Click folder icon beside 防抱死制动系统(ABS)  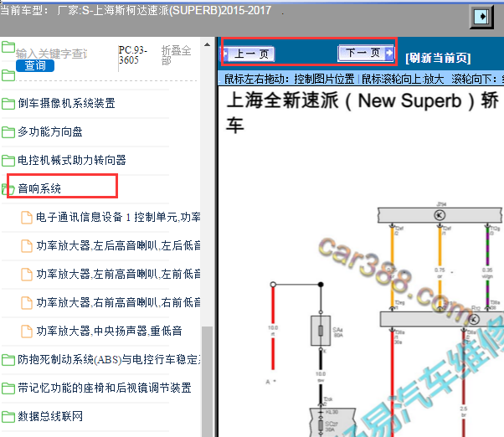8,360
